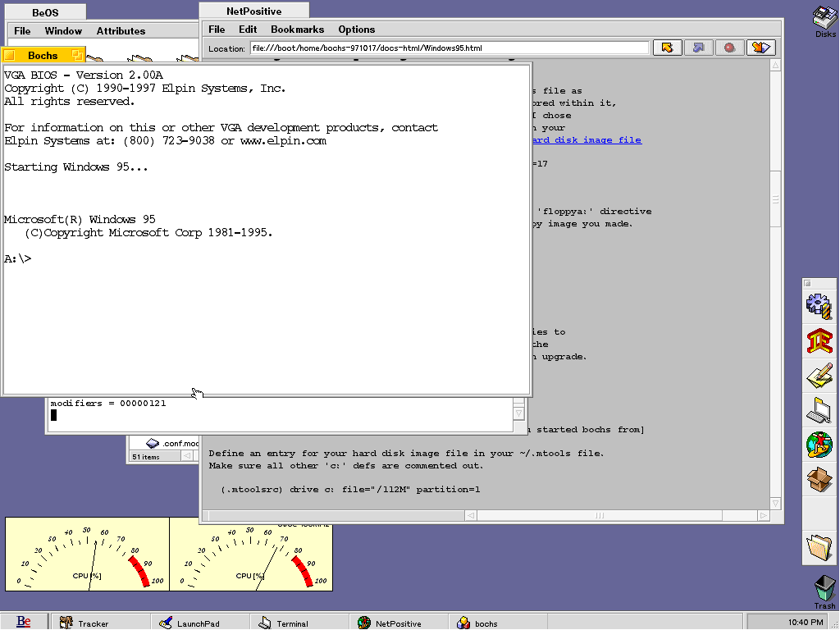840x630 pixels.
Task: Launch the Terminal icon in LaunchPad
Action: point(819,410)
